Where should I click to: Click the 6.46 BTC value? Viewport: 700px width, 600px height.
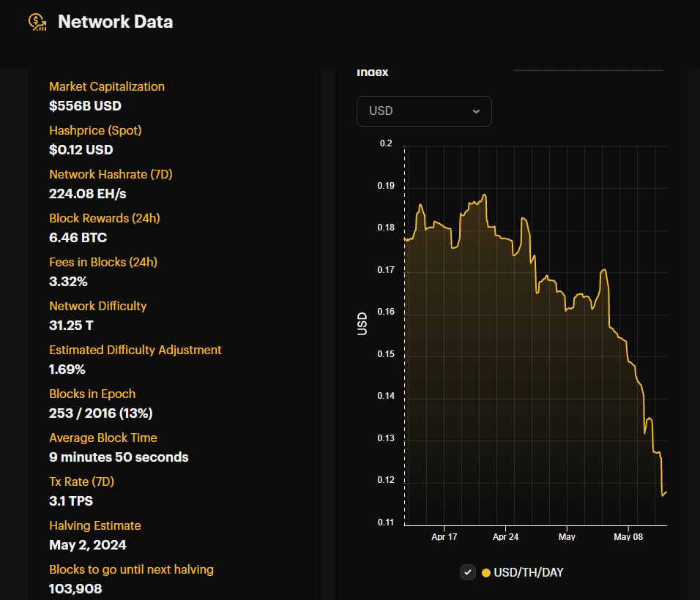click(x=78, y=237)
